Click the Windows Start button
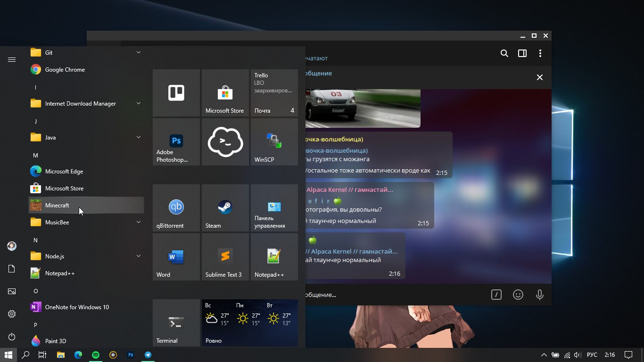The width and height of the screenshot is (644, 362). (8, 354)
